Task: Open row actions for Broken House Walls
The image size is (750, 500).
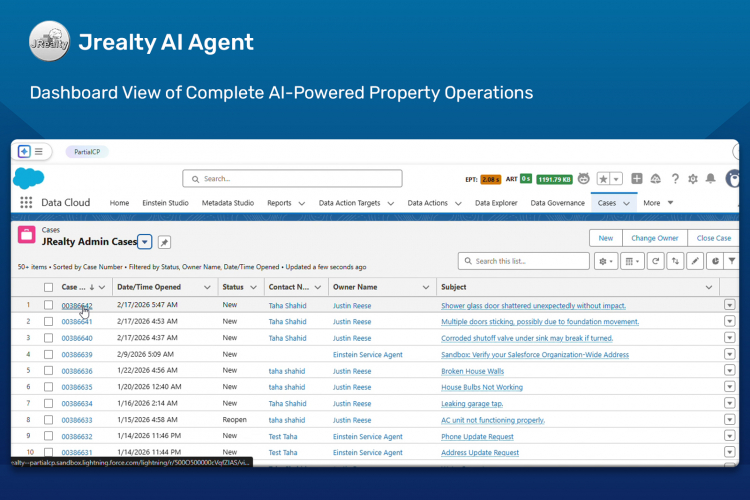Action: click(729, 370)
